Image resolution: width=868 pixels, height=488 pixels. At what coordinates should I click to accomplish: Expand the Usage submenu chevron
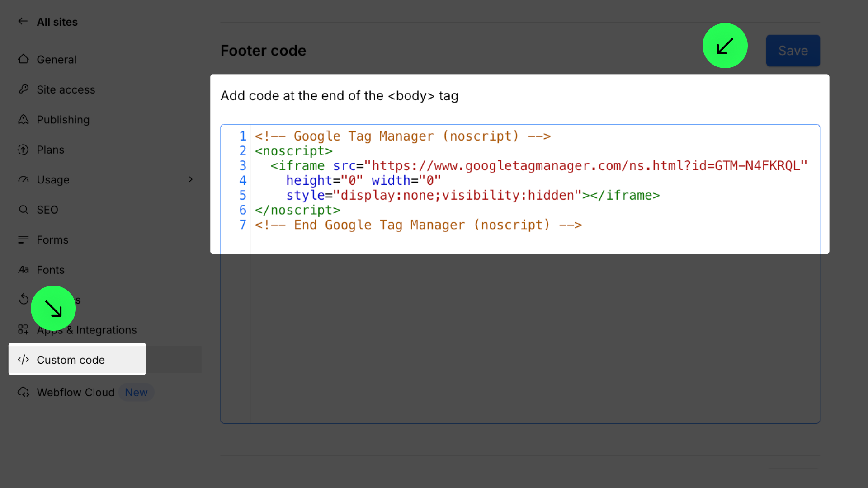(191, 179)
